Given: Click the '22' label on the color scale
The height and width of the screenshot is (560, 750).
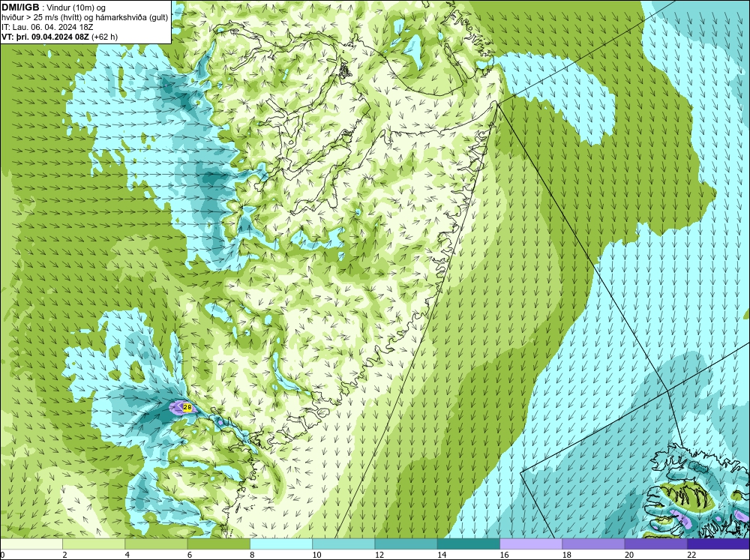Looking at the screenshot, I should [x=691, y=555].
